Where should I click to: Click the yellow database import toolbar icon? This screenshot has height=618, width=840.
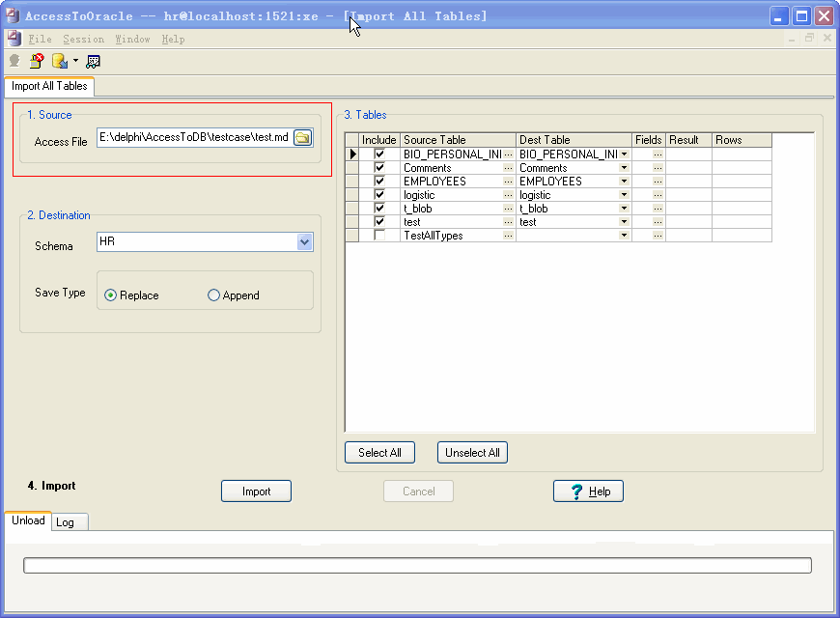pyautogui.click(x=60, y=61)
